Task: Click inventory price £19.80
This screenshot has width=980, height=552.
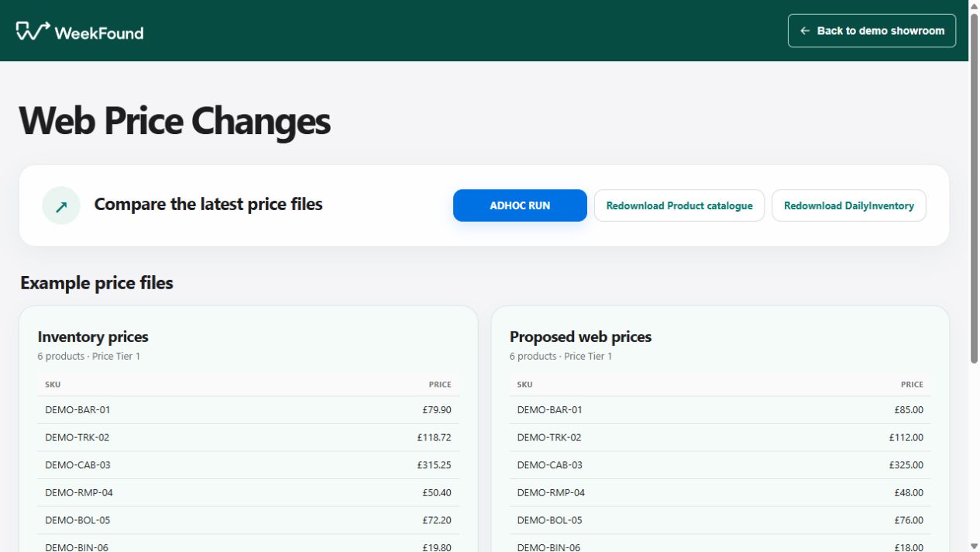Action: (x=437, y=547)
